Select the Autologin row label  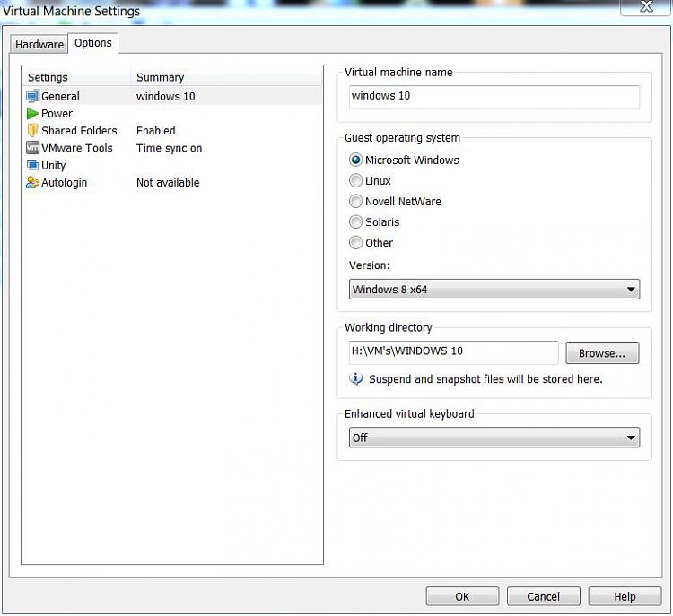(64, 183)
